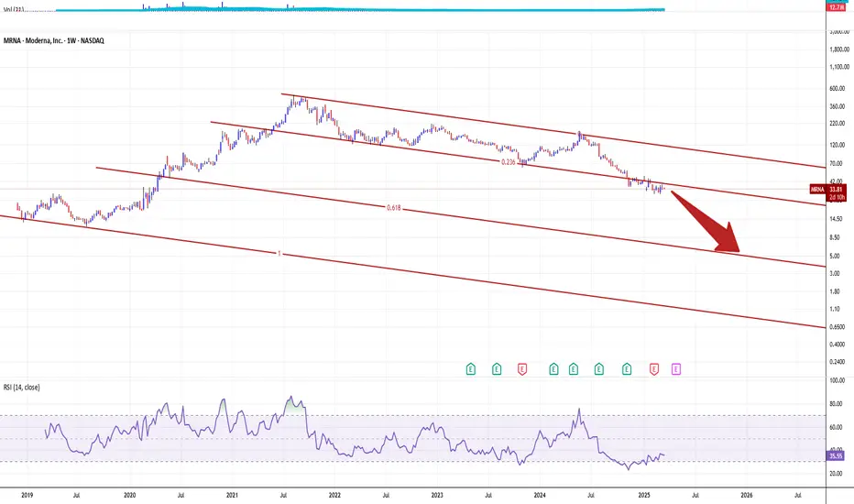Click the 35.55 RSI value label
The width and height of the screenshot is (854, 504).
[x=836, y=455]
